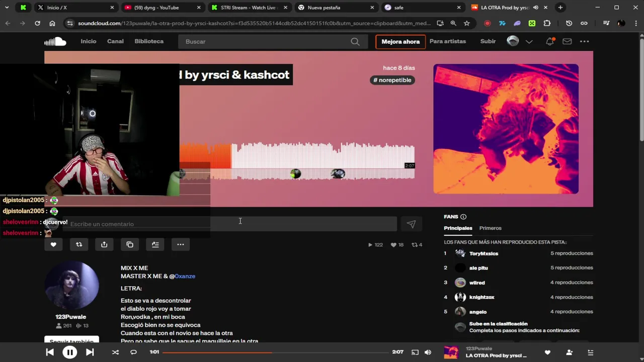The width and height of the screenshot is (644, 362).
Task: Toggle shuffle in the player bar
Action: pyautogui.click(x=115, y=352)
